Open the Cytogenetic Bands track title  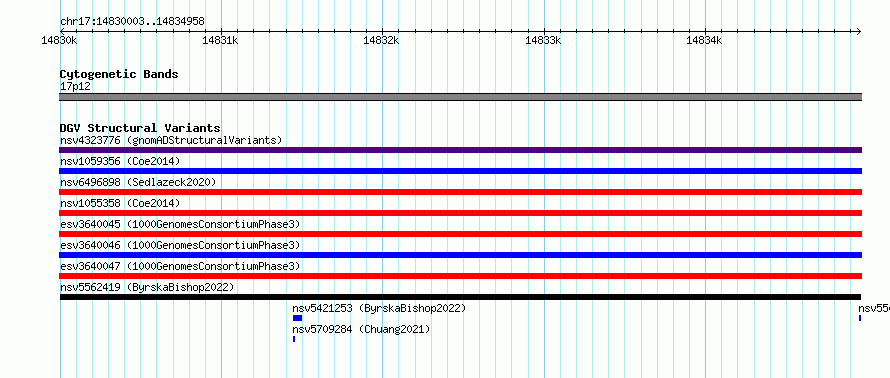(119, 74)
